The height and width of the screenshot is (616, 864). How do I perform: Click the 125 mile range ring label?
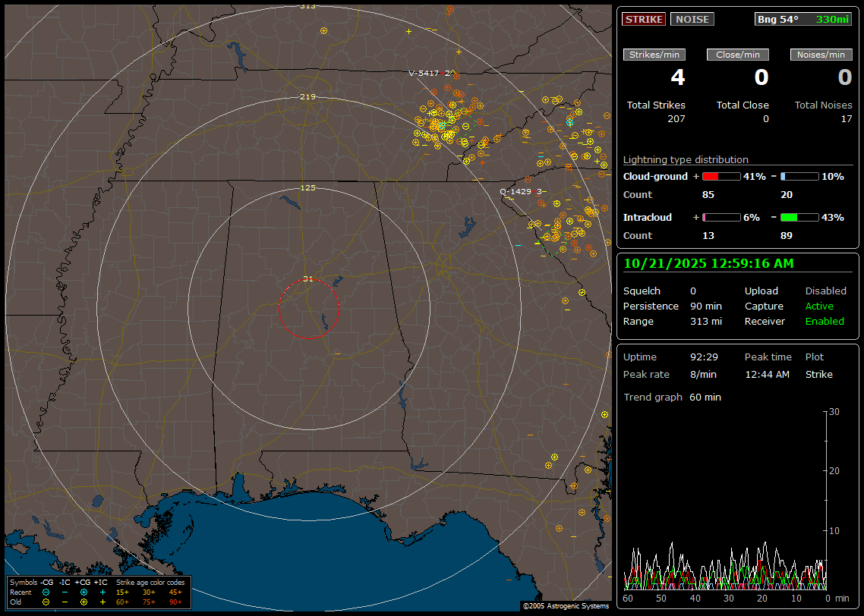[308, 187]
